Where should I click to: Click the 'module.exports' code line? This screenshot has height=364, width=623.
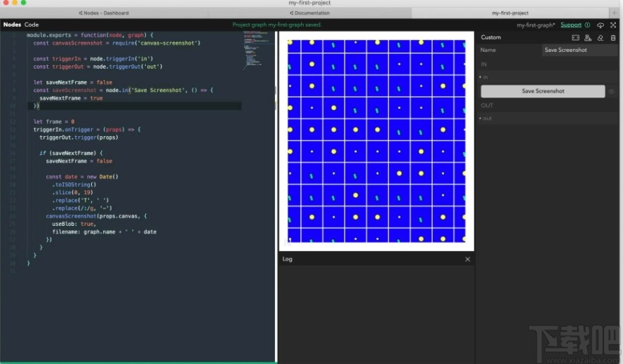[x=90, y=35]
